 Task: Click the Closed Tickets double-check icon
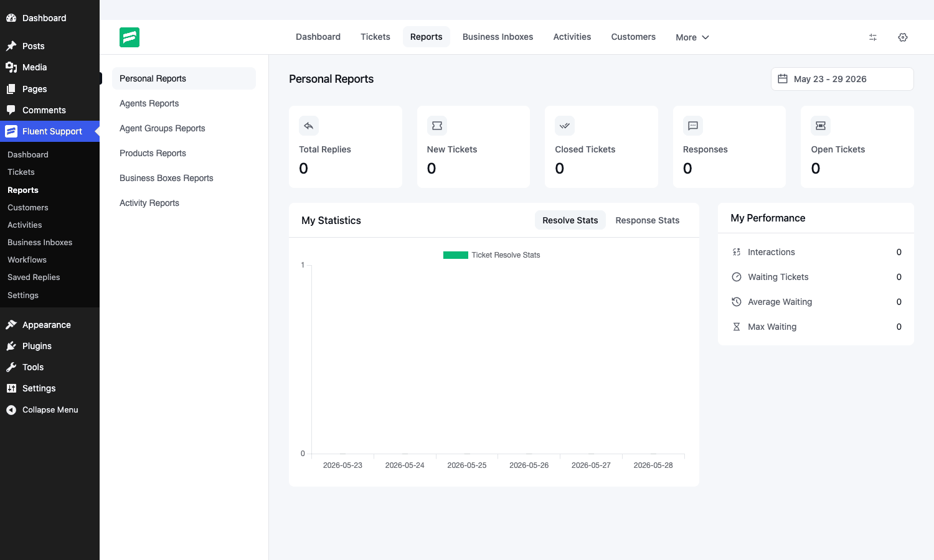click(565, 126)
